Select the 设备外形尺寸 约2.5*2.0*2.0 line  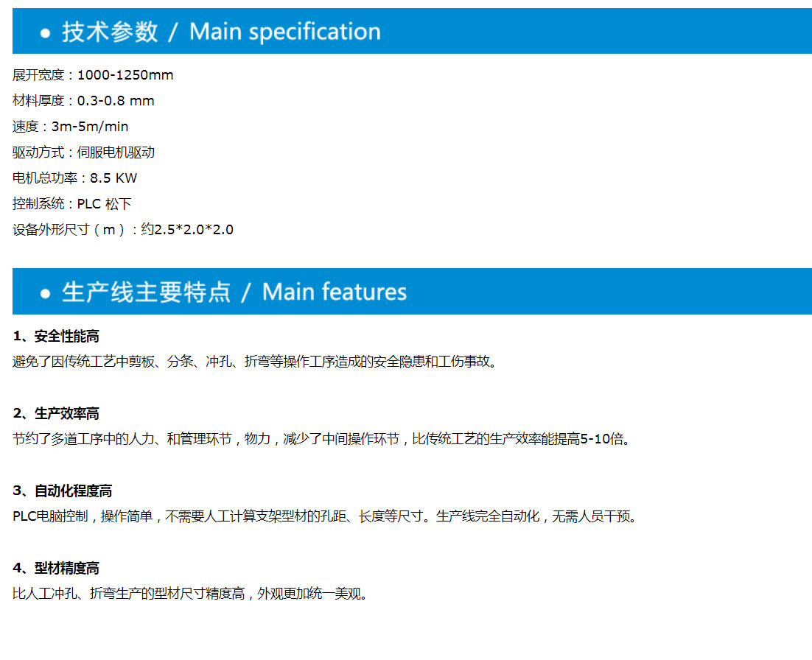point(122,230)
